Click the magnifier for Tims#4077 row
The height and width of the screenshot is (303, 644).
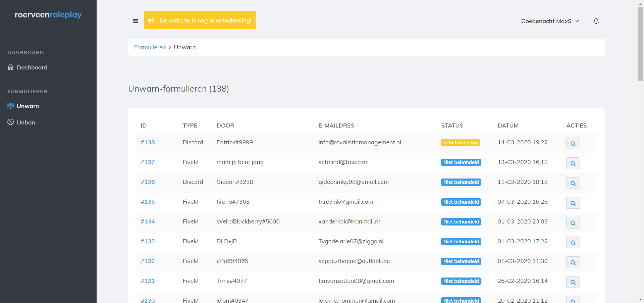coord(573,282)
